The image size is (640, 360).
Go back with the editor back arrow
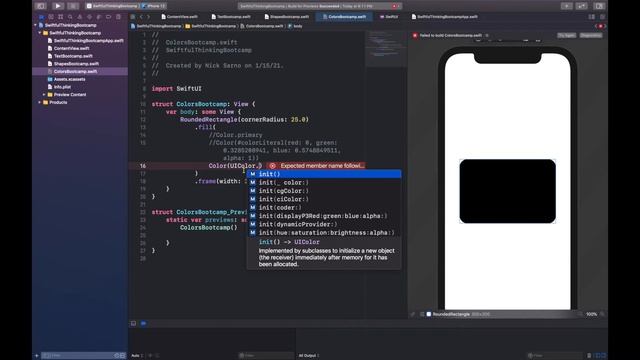coord(141,17)
